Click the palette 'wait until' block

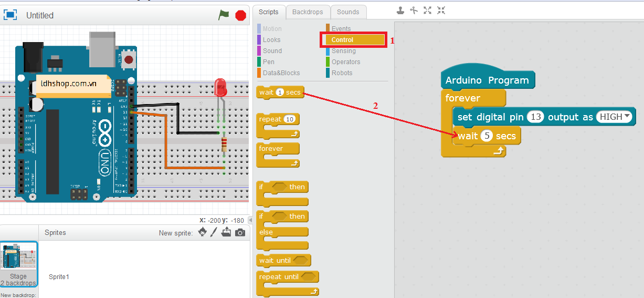[x=283, y=261]
